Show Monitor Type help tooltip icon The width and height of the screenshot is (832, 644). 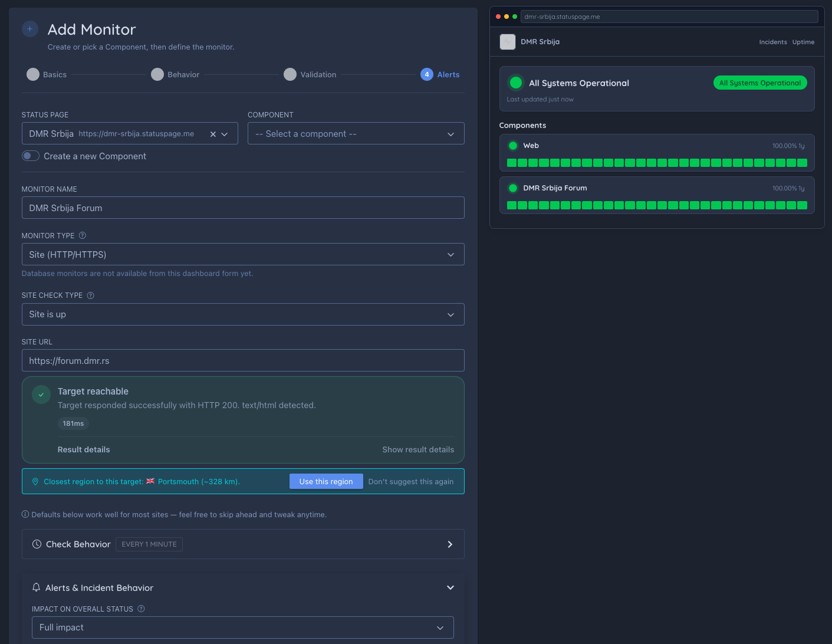tap(83, 235)
